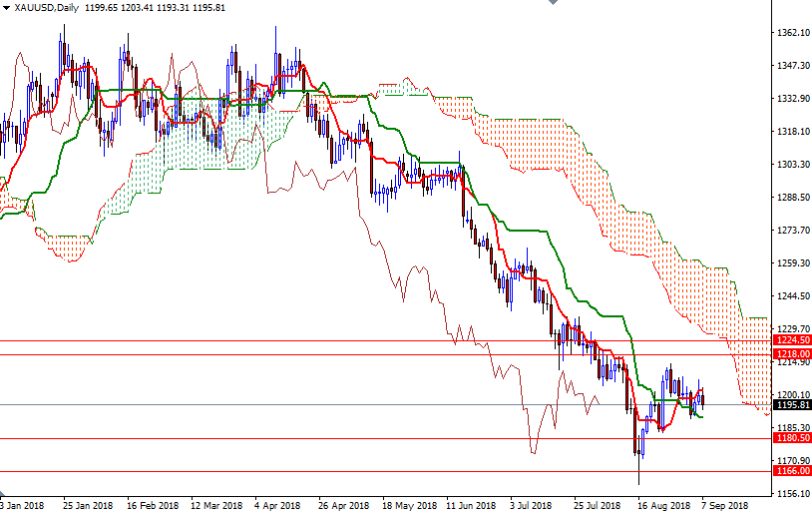Click the 1180.50 red price tag
The width and height of the screenshot is (812, 513).
(x=793, y=438)
